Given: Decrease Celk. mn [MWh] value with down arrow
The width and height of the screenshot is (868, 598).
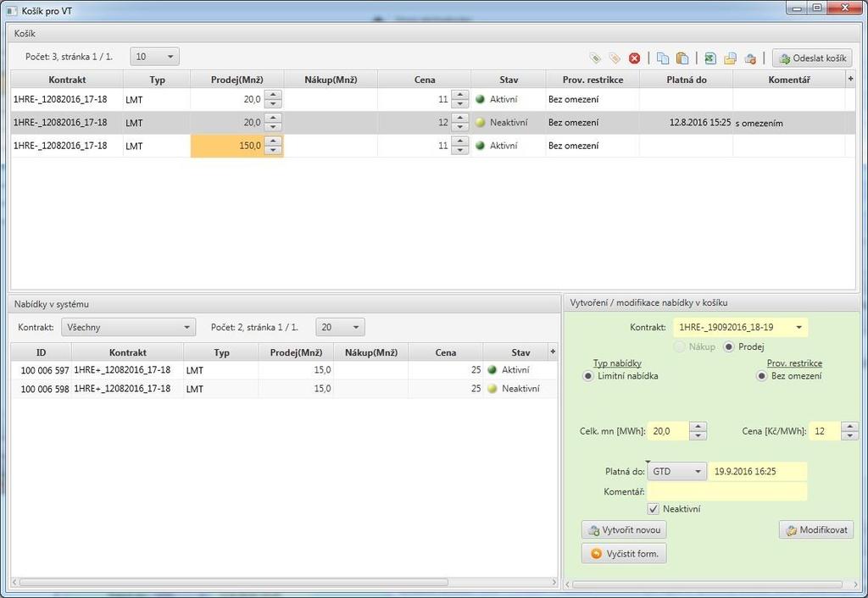Looking at the screenshot, I should click(698, 436).
